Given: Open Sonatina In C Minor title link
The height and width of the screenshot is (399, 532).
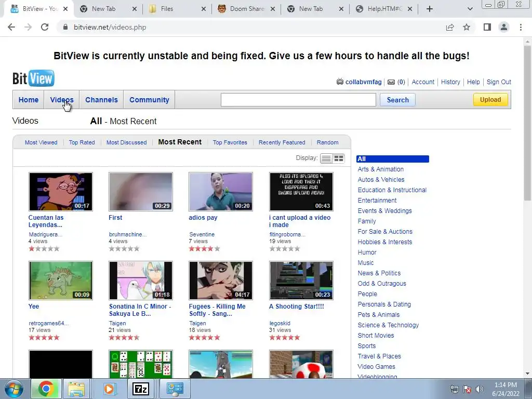Looking at the screenshot, I should (140, 310).
